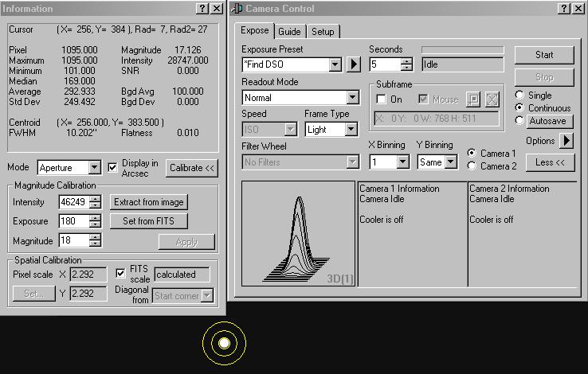Screen dimensions: 588x374
Task: Click the Camera Control title bar icon
Action: click(237, 9)
